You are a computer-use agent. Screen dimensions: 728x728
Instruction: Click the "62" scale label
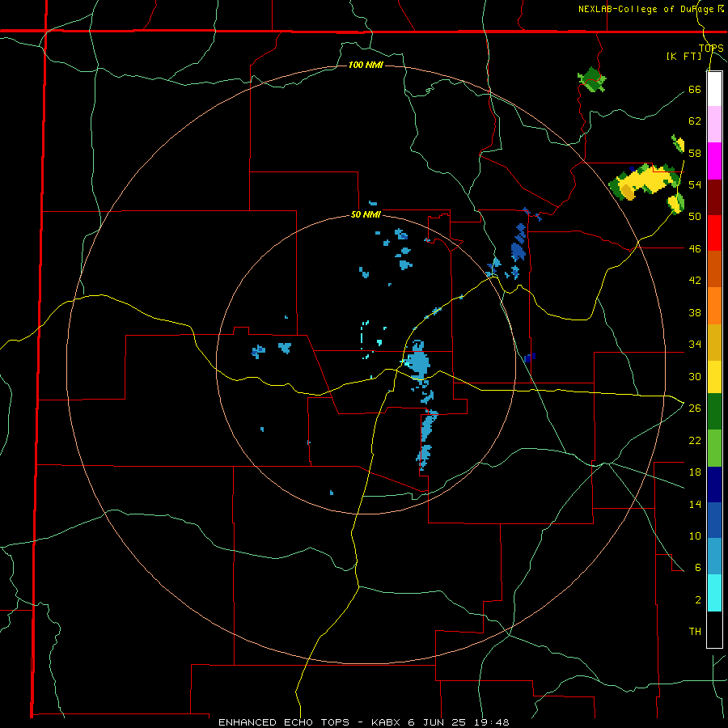pyautogui.click(x=695, y=121)
